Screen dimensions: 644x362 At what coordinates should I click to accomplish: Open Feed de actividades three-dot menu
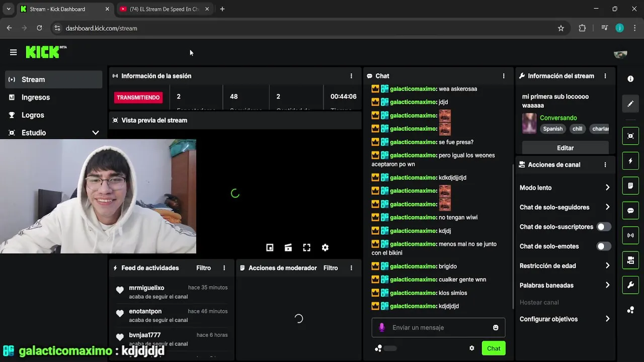click(224, 268)
